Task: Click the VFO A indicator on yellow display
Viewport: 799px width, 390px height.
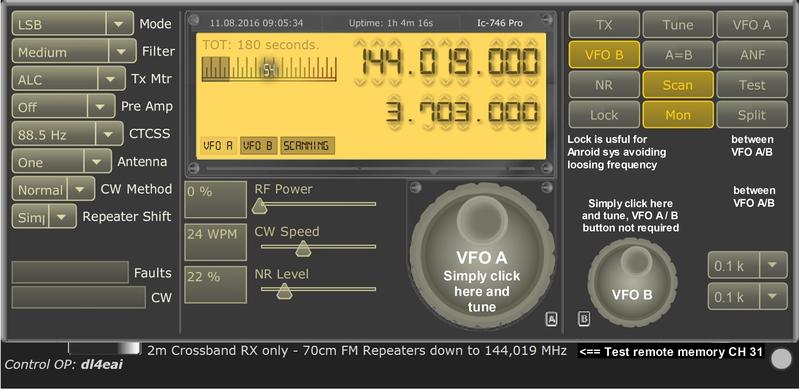Action: pyautogui.click(x=218, y=146)
